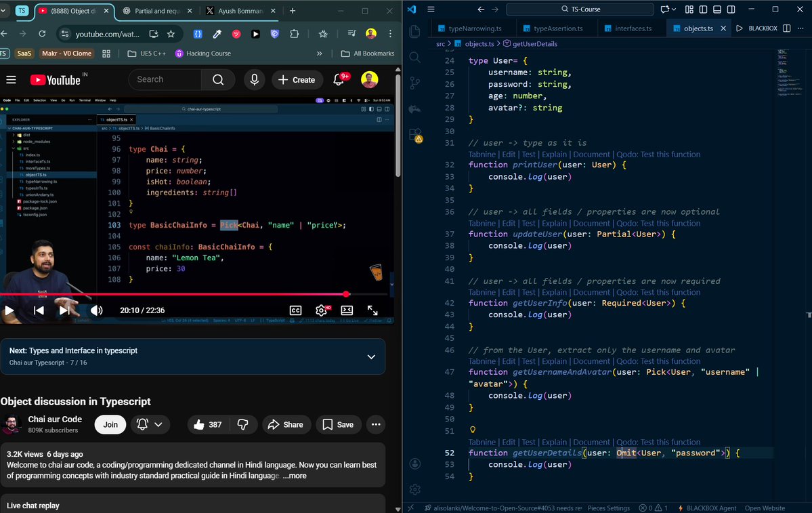The height and width of the screenshot is (513, 812).
Task: Toggle captions with the CC button
Action: (x=295, y=310)
